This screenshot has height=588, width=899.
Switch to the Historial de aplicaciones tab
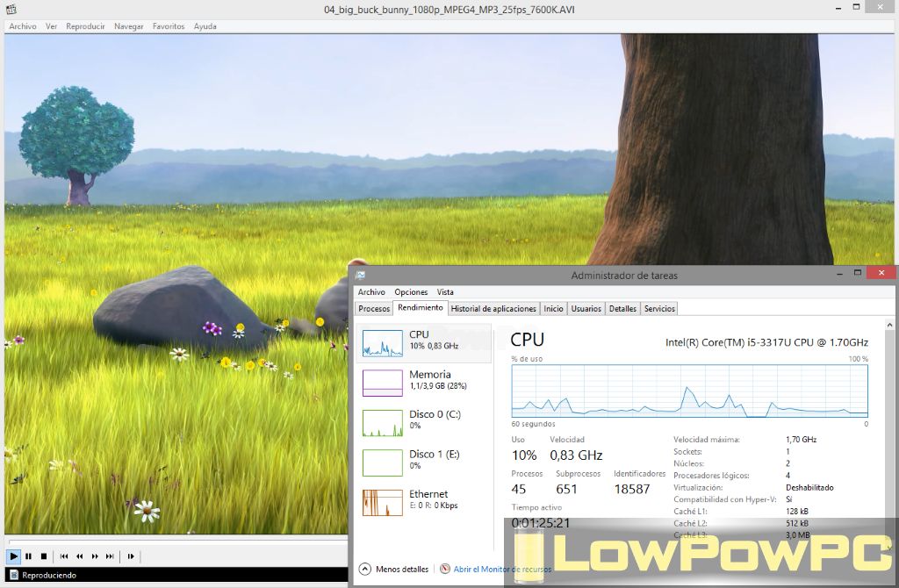coord(493,308)
